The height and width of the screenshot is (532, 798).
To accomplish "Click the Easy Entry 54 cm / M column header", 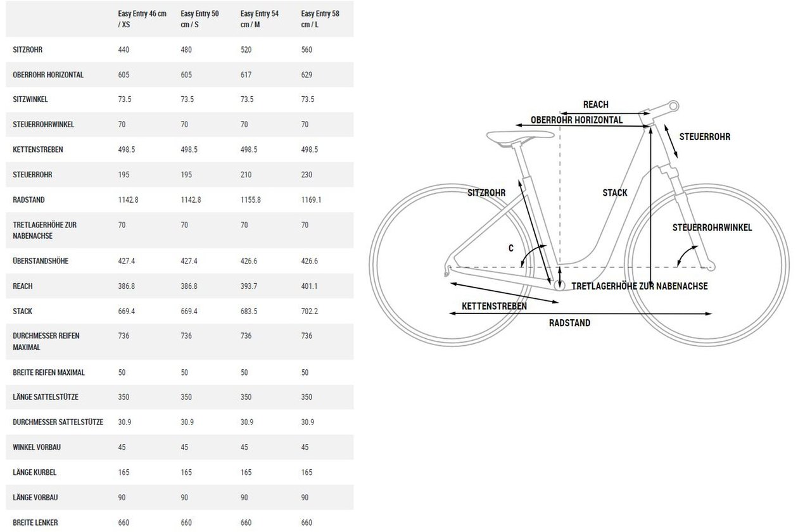I will (x=258, y=18).
